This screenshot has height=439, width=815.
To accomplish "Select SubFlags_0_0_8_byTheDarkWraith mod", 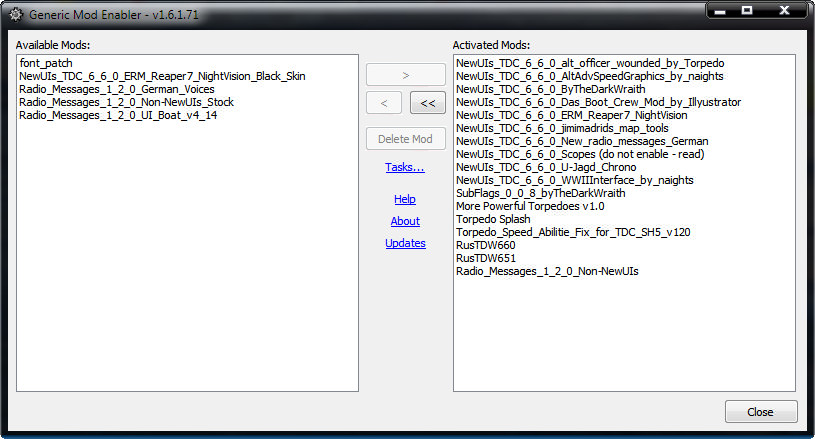I will (541, 193).
